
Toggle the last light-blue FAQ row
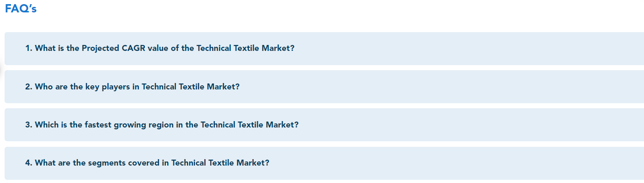(324, 163)
